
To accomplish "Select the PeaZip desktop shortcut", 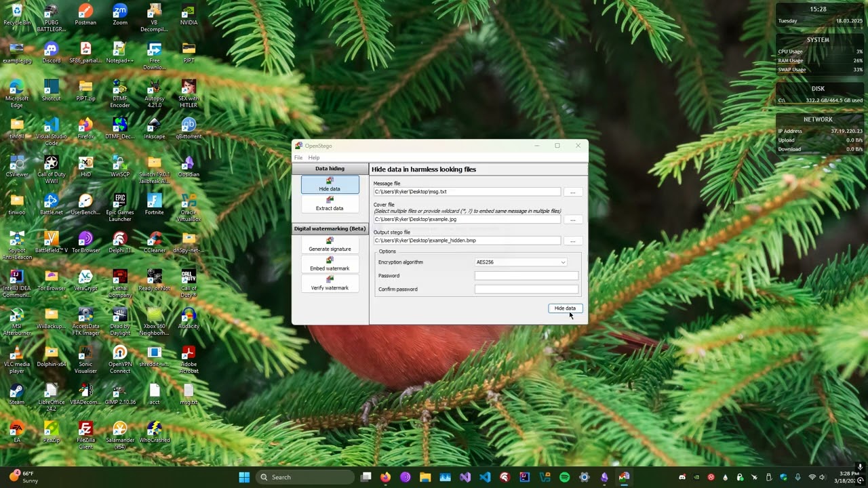I will pyautogui.click(x=51, y=432).
